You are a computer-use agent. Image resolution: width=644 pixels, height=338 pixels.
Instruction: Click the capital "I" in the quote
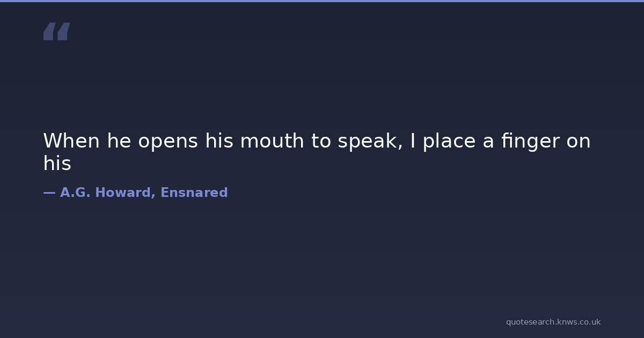pos(413,141)
